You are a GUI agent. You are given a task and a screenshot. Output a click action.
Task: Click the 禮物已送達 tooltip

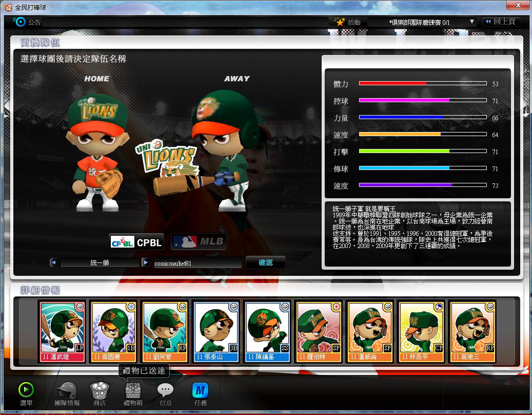[x=144, y=370]
